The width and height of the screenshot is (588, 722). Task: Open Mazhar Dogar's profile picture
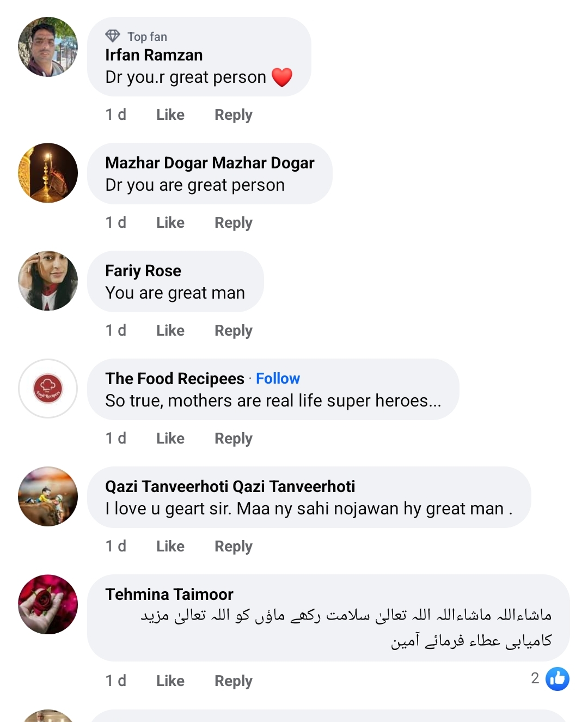click(48, 173)
